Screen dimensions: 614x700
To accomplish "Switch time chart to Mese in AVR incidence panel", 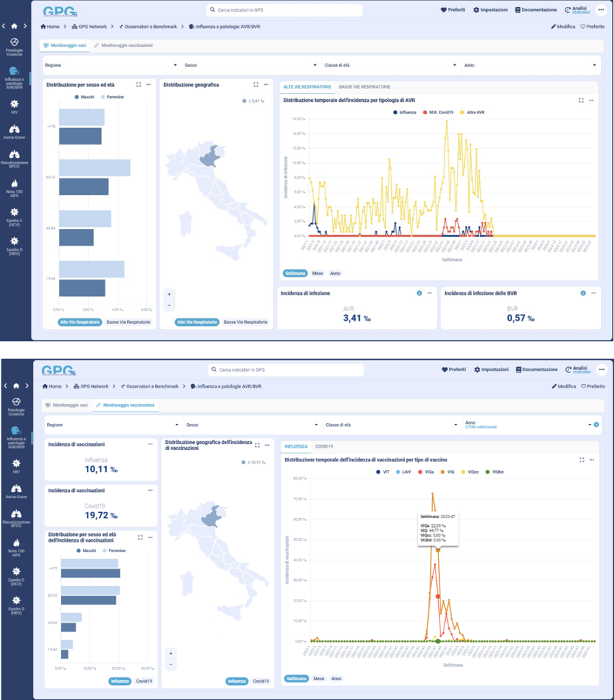I will 317,273.
